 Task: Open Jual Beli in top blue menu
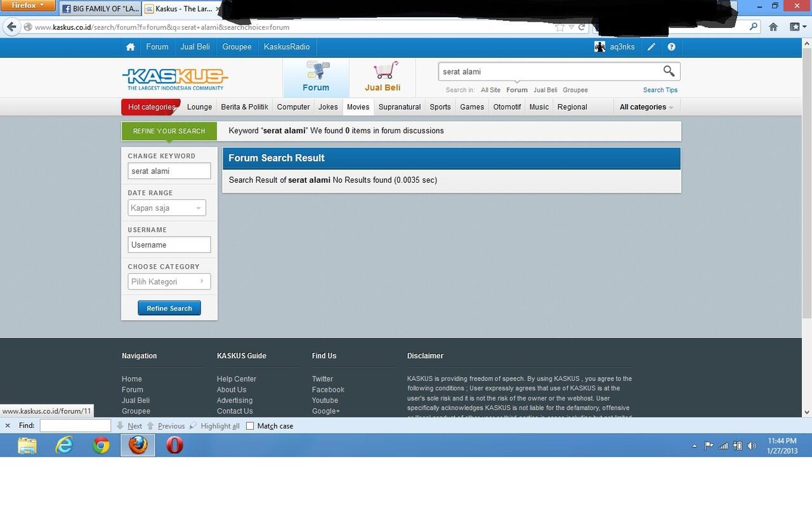(x=195, y=47)
